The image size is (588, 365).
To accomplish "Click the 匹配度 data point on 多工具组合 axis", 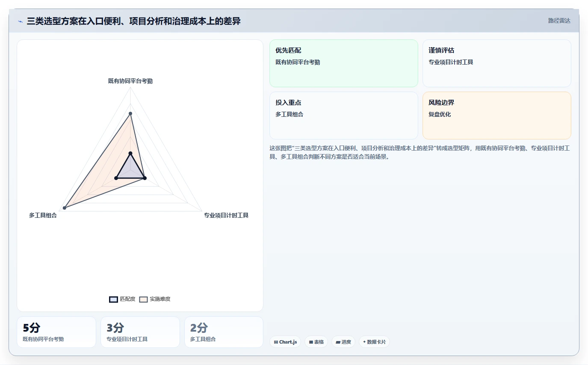I will (116, 178).
